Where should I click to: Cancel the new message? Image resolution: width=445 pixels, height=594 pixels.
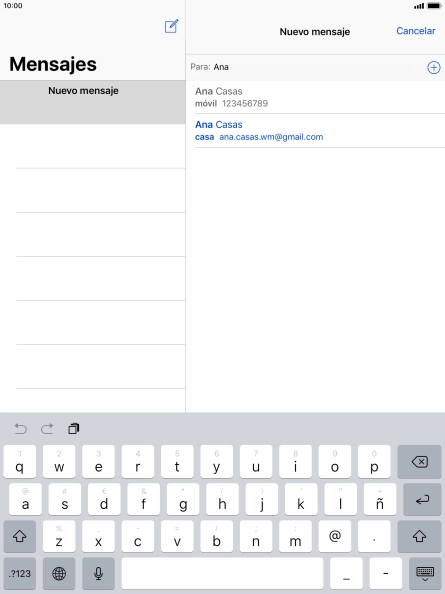pos(415,31)
